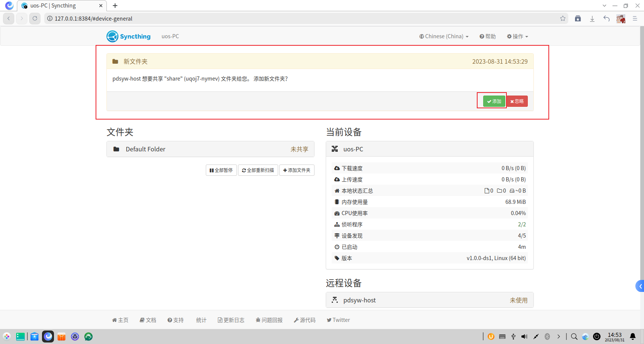The image size is (644, 344).
Task: Click 全部重新扫描 to rescan all
Action: tap(258, 170)
